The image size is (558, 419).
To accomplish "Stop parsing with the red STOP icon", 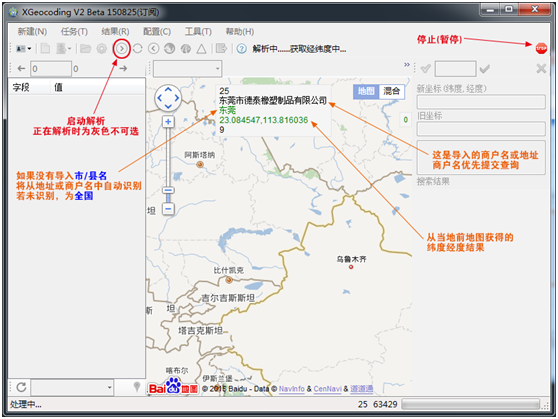I will 541,48.
